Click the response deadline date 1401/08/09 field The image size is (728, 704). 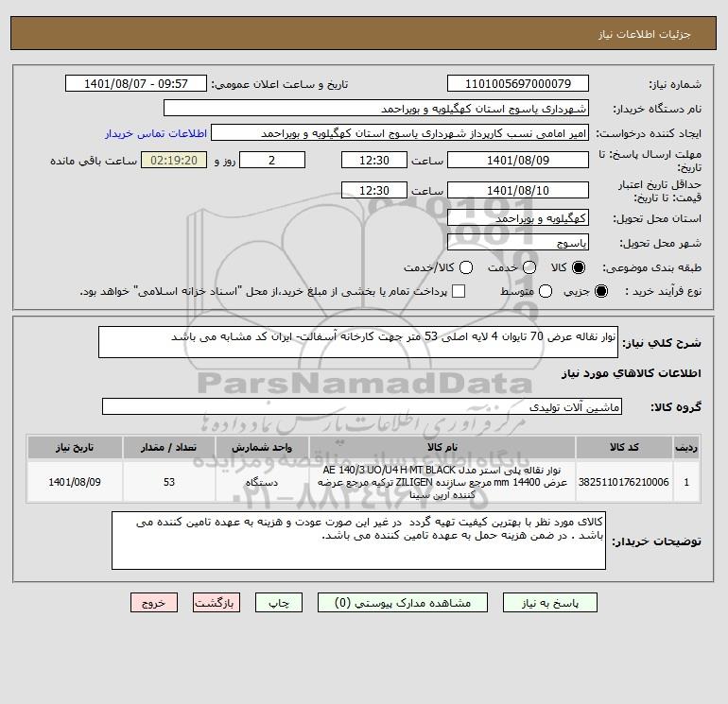point(518,160)
